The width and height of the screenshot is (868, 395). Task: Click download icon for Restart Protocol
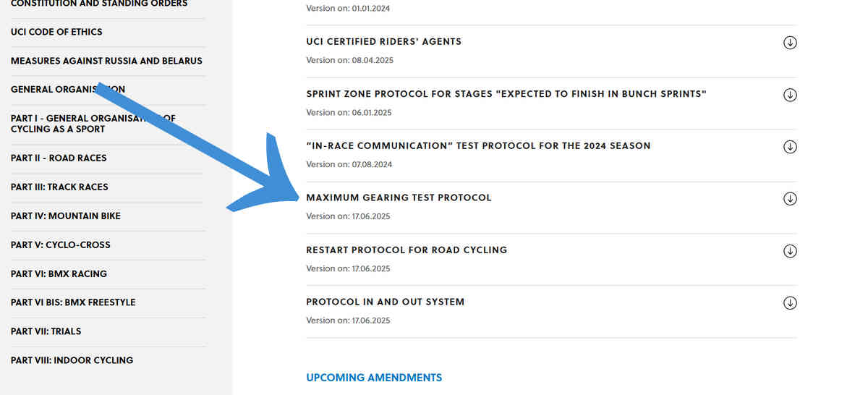pos(790,251)
